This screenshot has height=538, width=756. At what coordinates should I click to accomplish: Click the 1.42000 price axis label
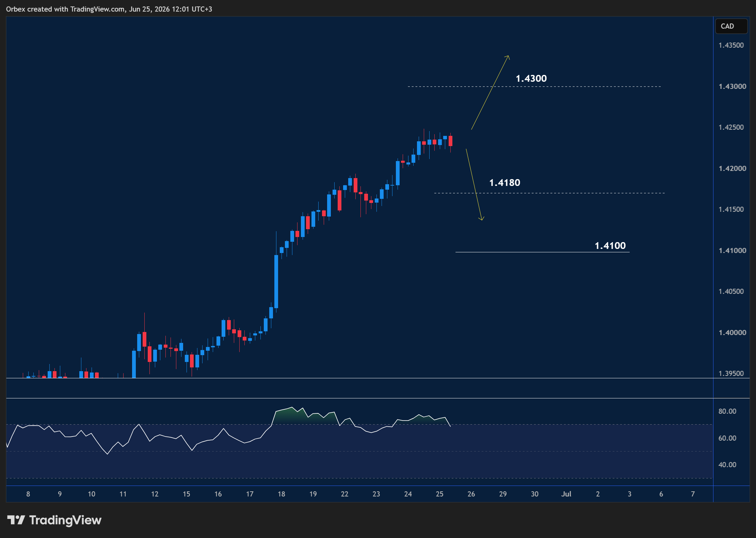click(x=732, y=169)
